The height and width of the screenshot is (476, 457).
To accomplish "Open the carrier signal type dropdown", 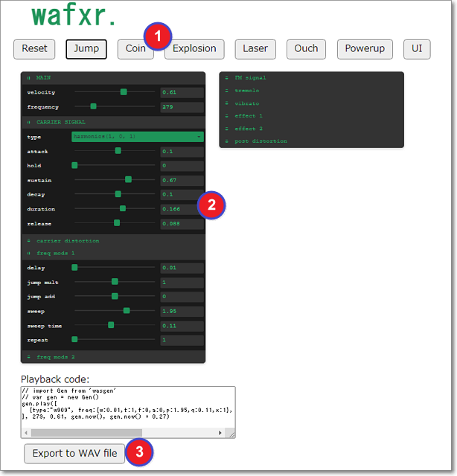I will coord(137,137).
